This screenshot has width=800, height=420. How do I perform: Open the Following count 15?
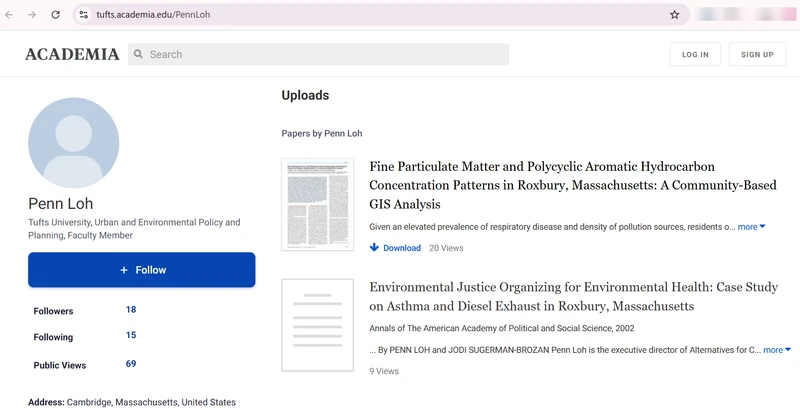coord(131,335)
